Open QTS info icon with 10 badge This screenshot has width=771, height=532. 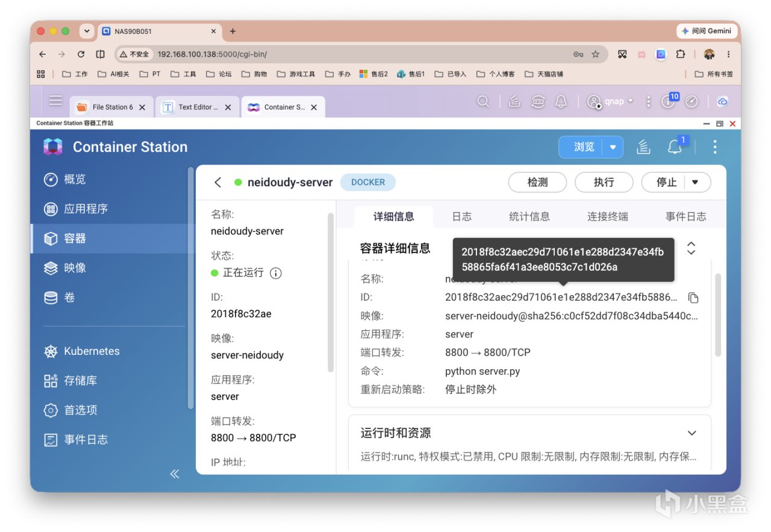coord(669,101)
